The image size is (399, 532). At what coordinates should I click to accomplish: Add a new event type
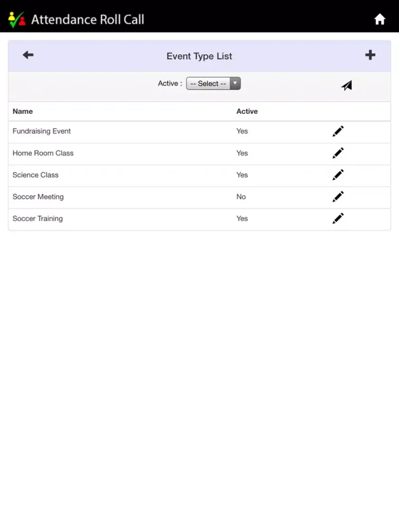pos(370,55)
